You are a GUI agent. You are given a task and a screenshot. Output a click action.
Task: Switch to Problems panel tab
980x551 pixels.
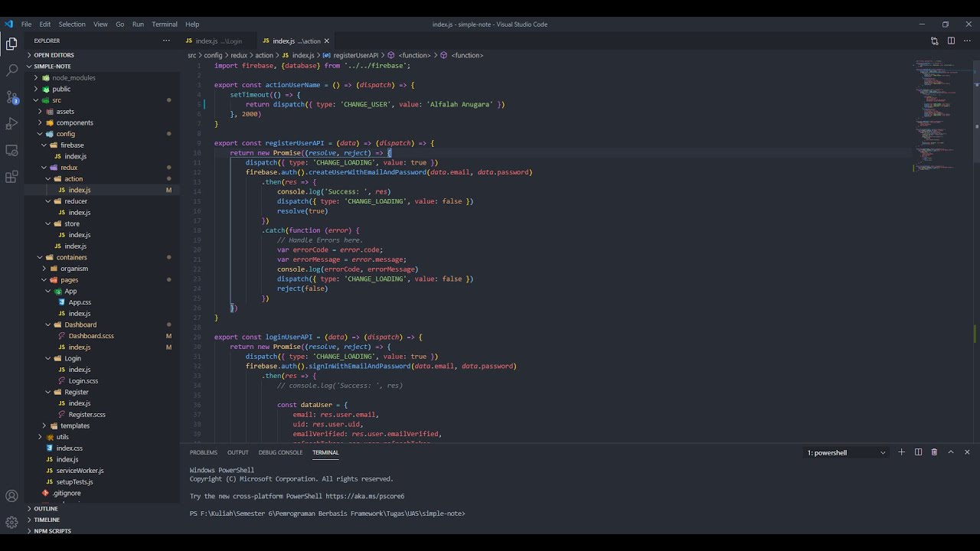coord(204,452)
